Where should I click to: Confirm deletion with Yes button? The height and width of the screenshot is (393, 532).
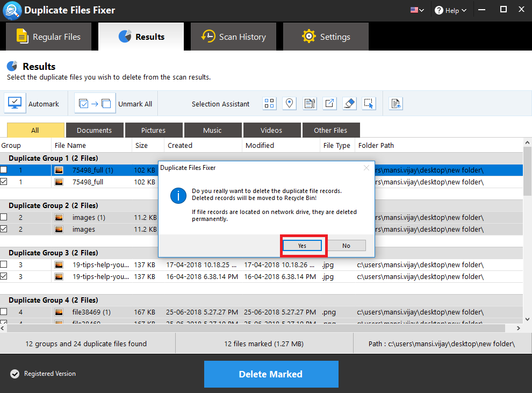(x=303, y=246)
